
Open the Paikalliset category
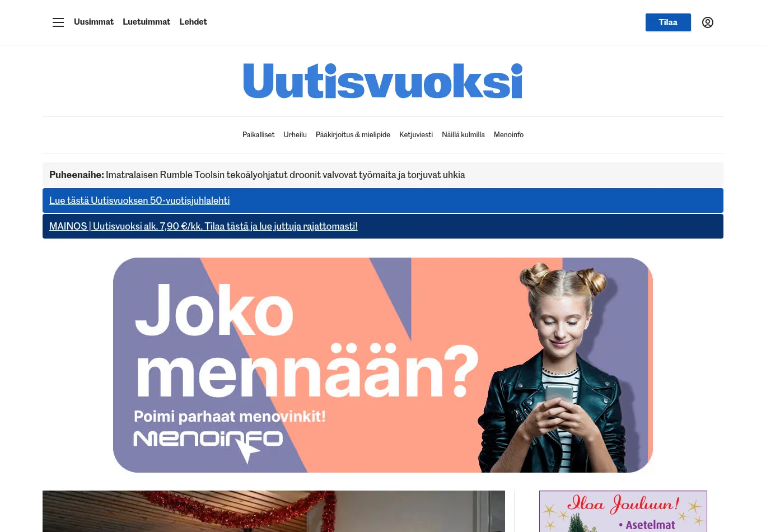[x=258, y=135]
